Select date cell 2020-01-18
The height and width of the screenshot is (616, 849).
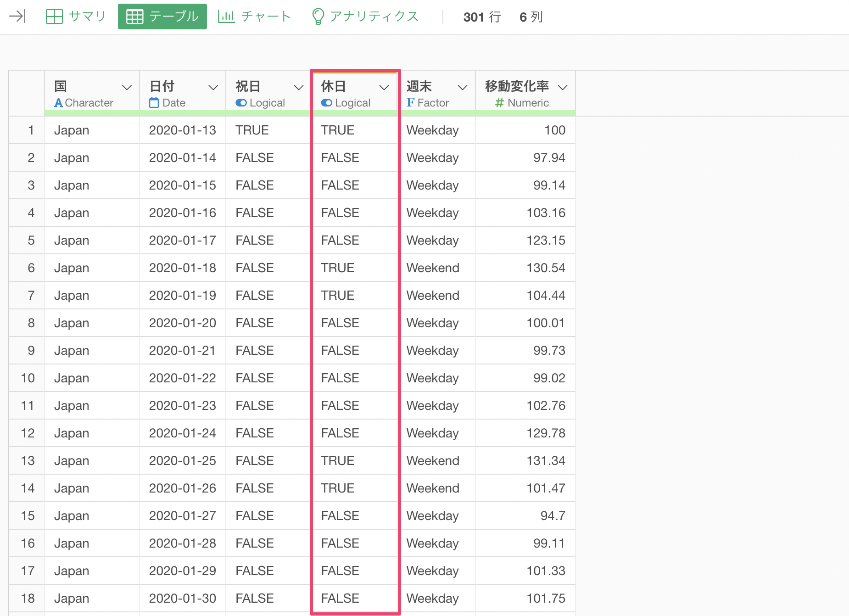pyautogui.click(x=183, y=268)
